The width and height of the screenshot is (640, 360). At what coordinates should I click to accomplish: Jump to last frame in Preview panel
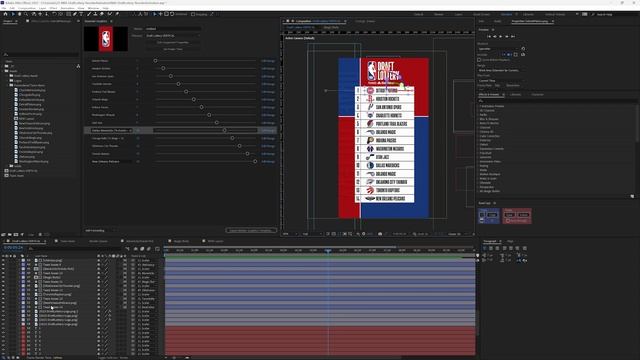(513, 36)
